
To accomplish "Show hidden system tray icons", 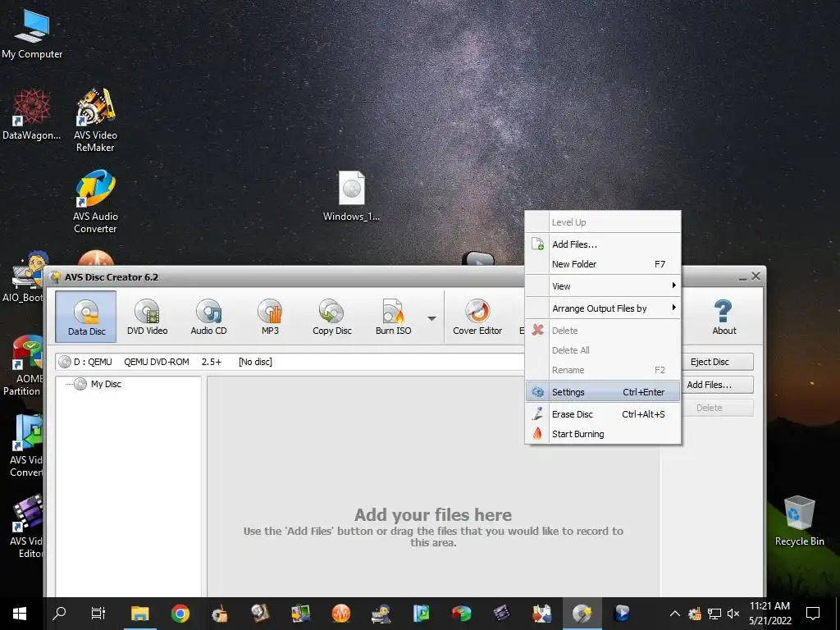I will click(x=675, y=614).
